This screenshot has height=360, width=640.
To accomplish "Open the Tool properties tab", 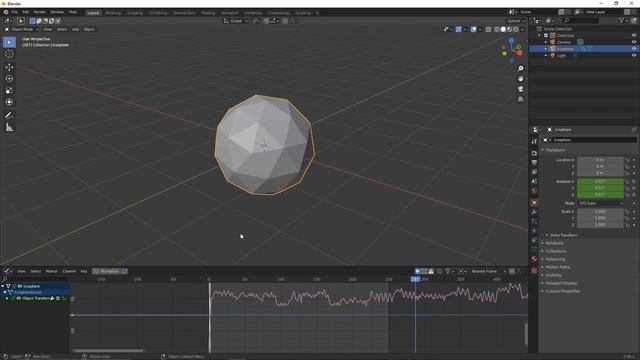I will pos(534,141).
